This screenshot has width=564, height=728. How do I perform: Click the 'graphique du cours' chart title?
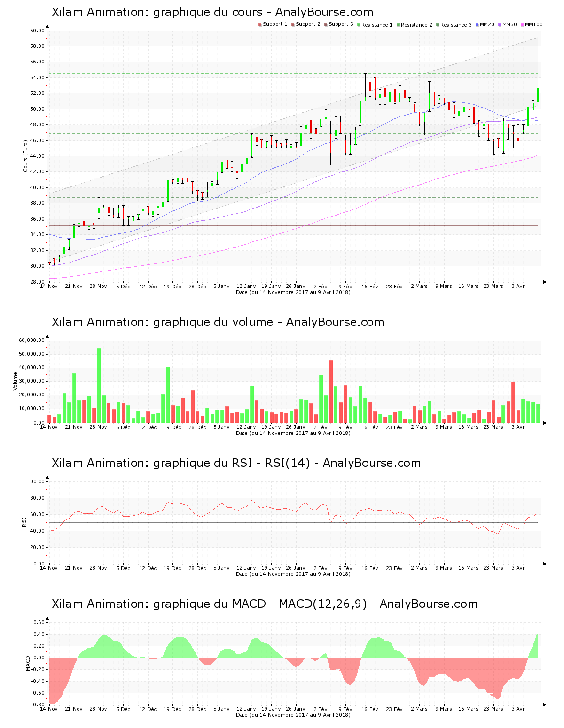212,12
